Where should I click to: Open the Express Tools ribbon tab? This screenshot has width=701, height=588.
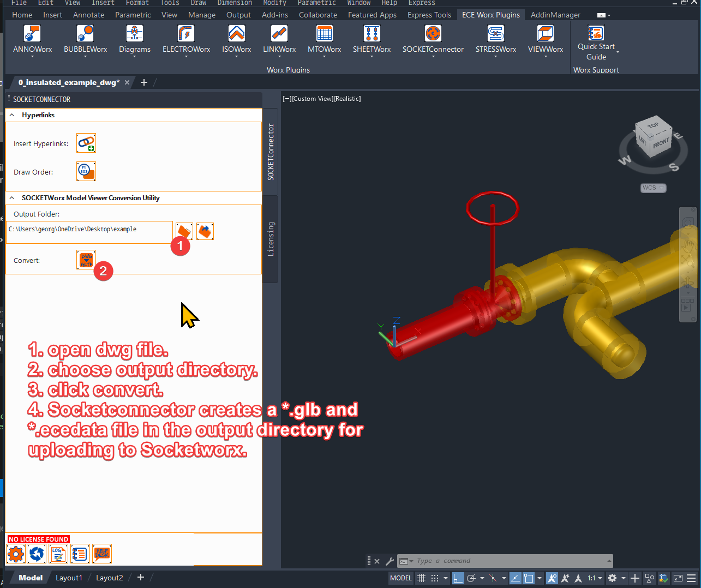(429, 15)
